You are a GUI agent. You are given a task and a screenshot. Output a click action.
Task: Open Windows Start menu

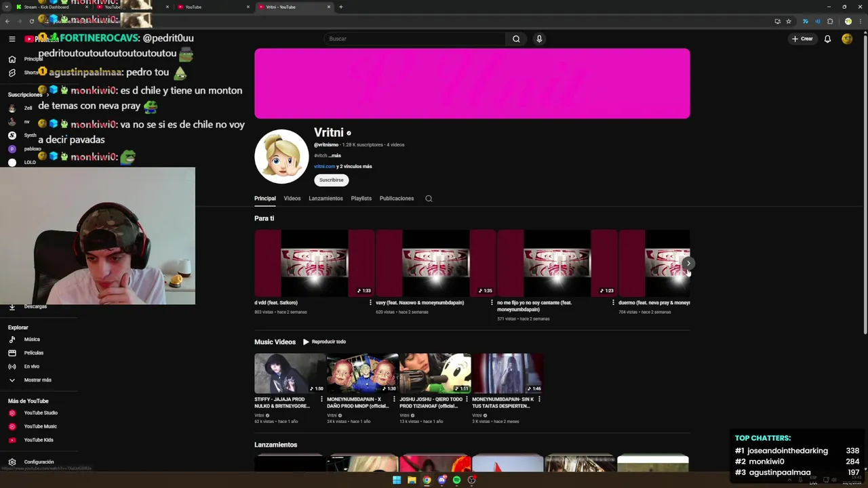[x=397, y=480]
